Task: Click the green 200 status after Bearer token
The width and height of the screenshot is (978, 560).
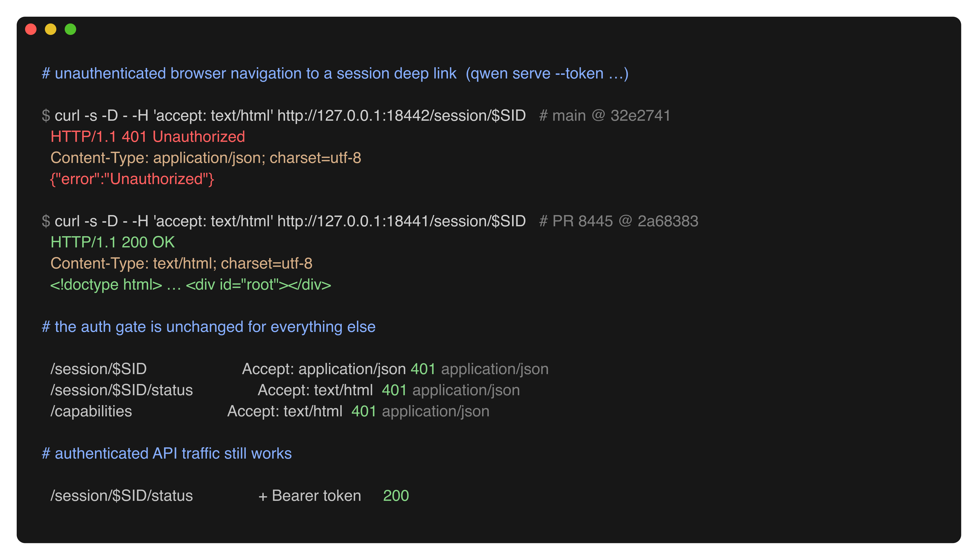Action: [x=396, y=496]
